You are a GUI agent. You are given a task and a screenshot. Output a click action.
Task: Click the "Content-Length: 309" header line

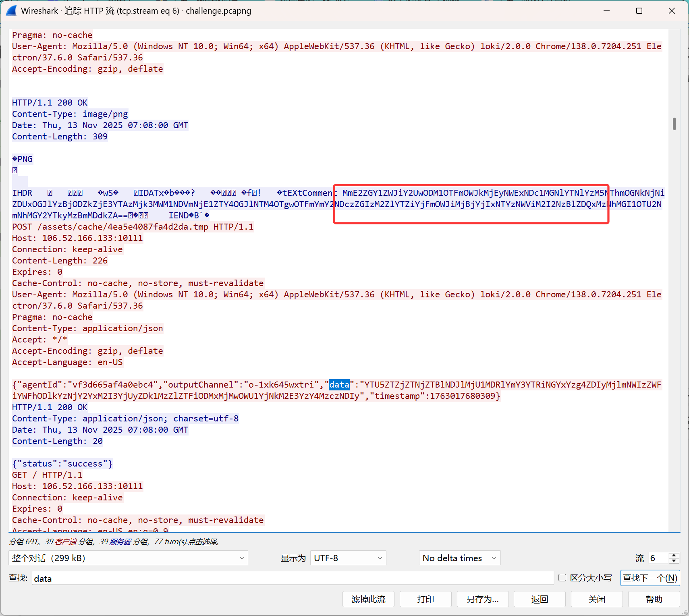coord(60,137)
